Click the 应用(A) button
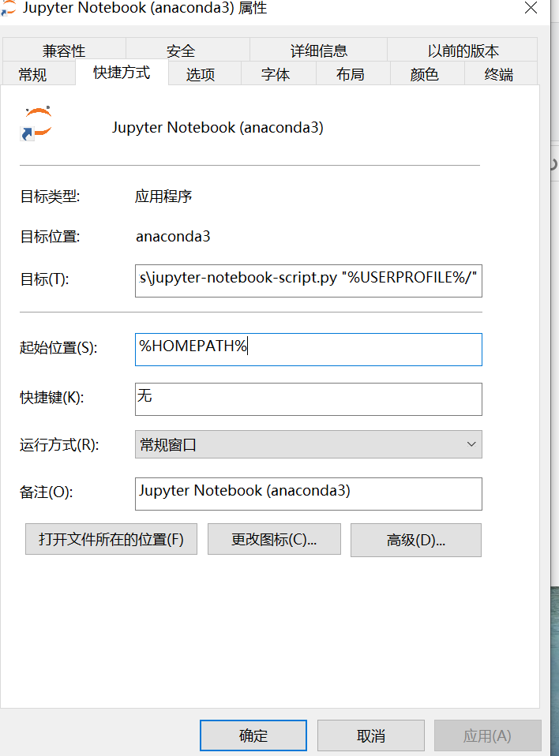Screen dimensions: 559x756 pos(488,735)
